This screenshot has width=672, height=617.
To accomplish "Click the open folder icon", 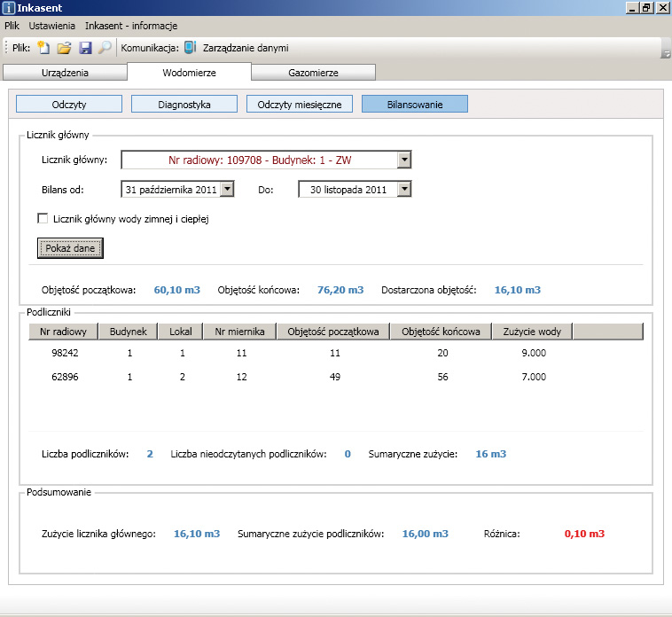I will coord(65,48).
